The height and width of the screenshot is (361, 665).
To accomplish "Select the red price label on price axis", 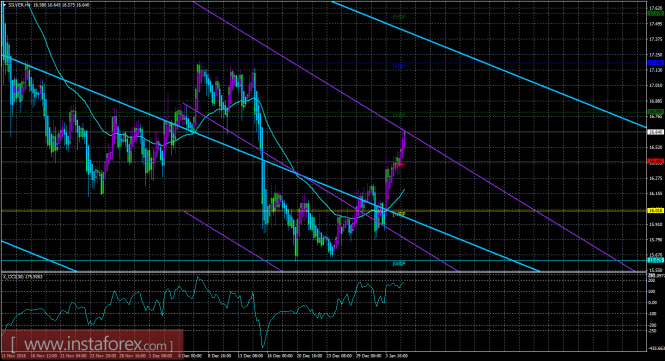I will [656, 162].
